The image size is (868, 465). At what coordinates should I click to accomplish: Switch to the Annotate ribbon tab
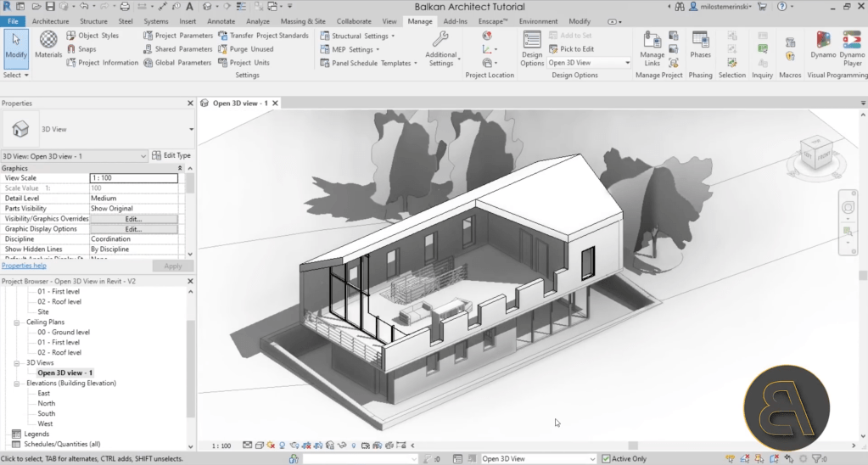point(221,21)
